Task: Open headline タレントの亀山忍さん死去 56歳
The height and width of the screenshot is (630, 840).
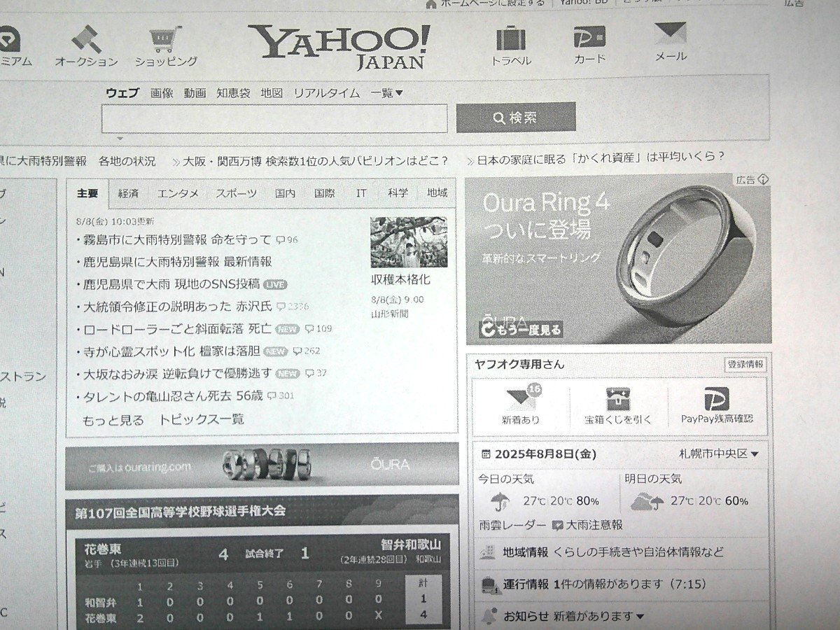Action: coord(173,395)
